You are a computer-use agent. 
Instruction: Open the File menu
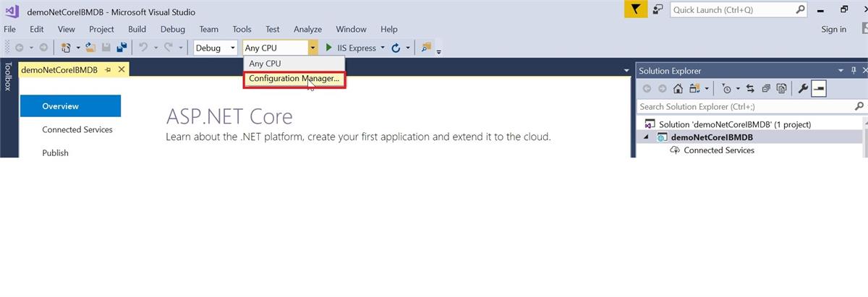10,29
